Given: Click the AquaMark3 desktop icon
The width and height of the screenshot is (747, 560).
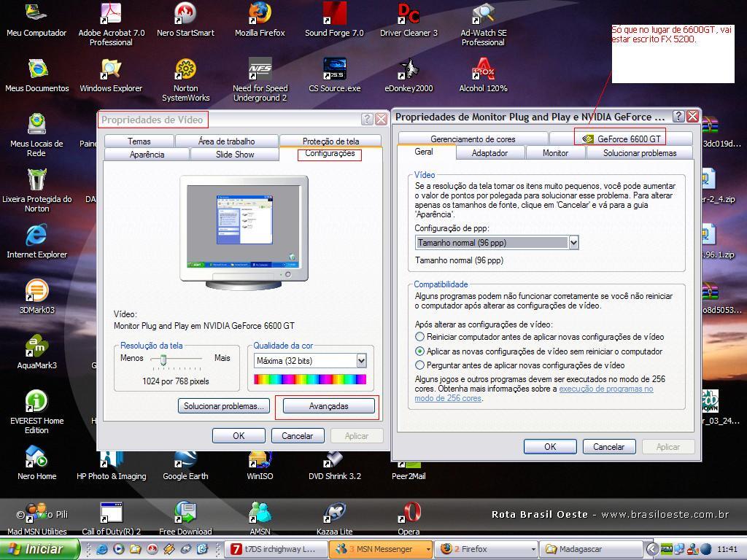Looking at the screenshot, I should tap(36, 352).
